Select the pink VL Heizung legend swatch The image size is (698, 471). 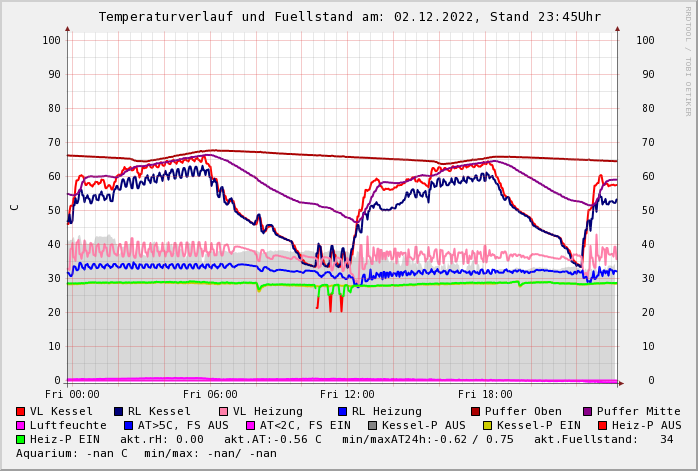tap(224, 412)
